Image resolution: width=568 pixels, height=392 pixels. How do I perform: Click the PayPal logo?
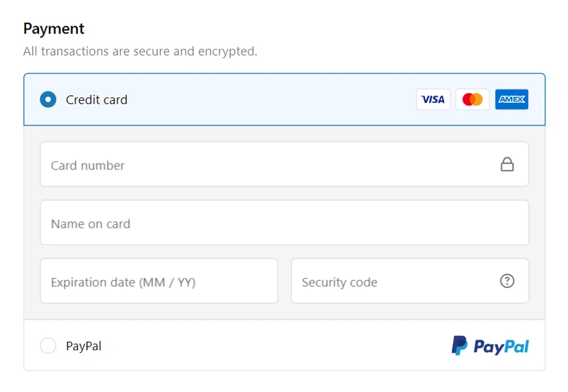click(x=490, y=345)
